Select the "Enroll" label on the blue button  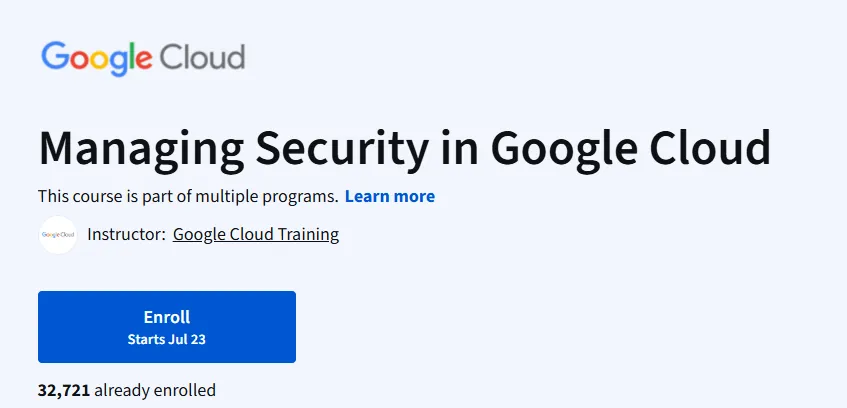(x=167, y=317)
